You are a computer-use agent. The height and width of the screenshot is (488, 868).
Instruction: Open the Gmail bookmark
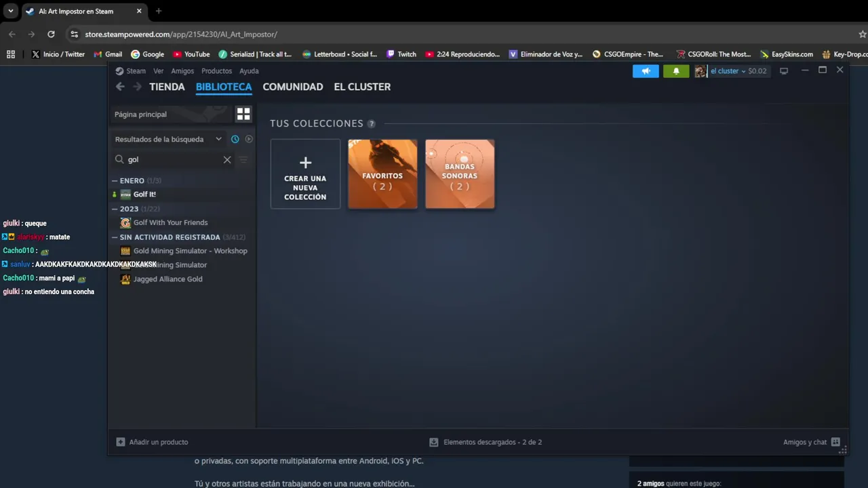pos(108,54)
